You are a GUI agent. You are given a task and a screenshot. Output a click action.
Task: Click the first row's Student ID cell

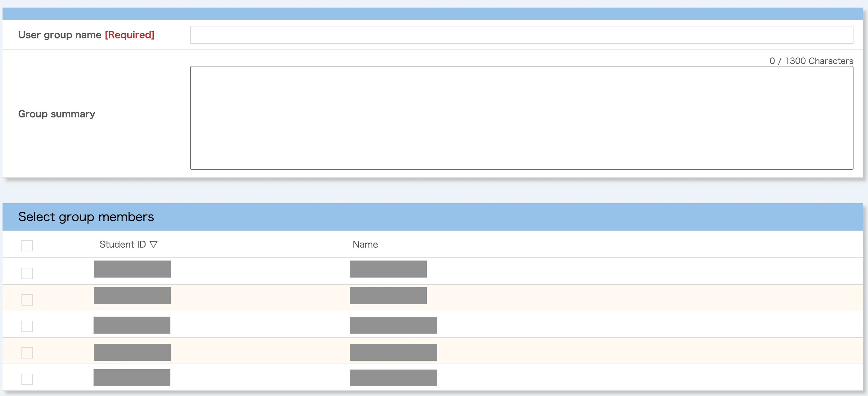(132, 269)
